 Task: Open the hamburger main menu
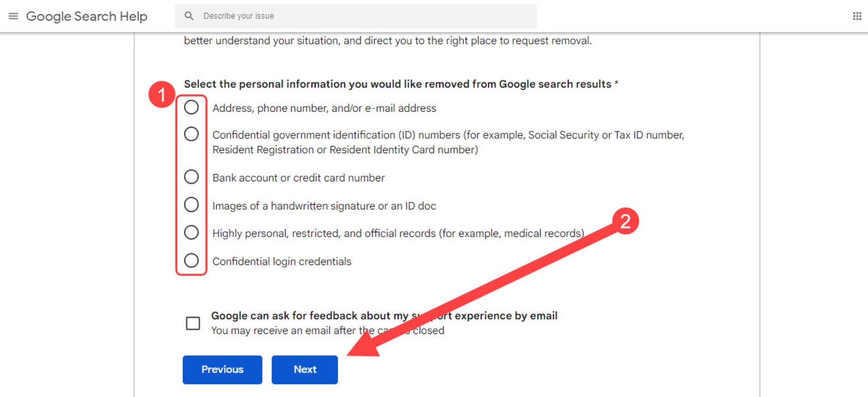click(14, 16)
